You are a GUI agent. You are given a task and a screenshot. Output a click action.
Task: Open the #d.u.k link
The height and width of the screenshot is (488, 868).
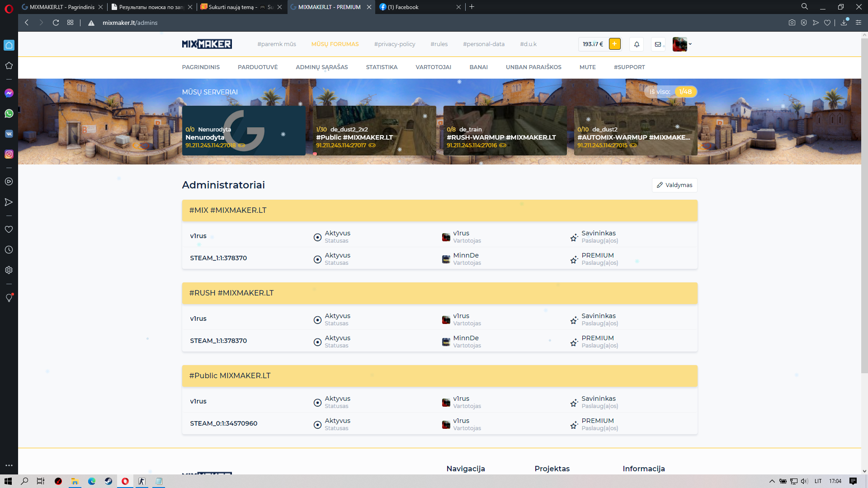528,44
